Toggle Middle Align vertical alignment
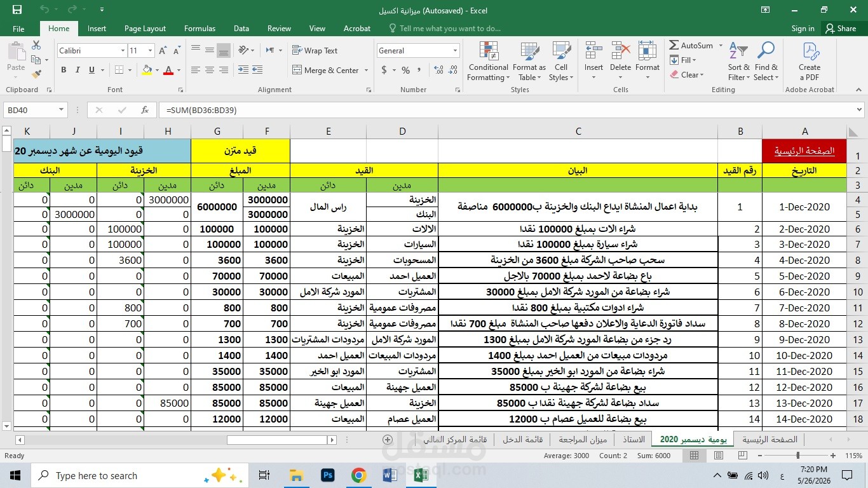 [209, 51]
